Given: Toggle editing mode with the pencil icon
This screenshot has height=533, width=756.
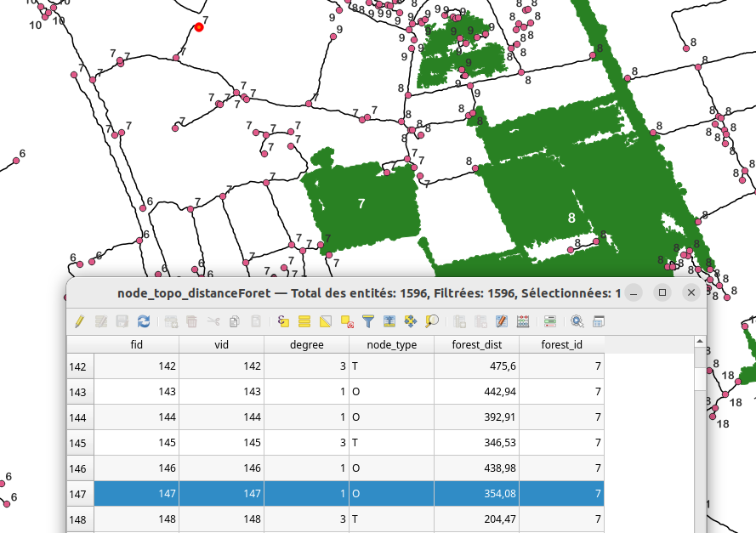Looking at the screenshot, I should pos(79,321).
